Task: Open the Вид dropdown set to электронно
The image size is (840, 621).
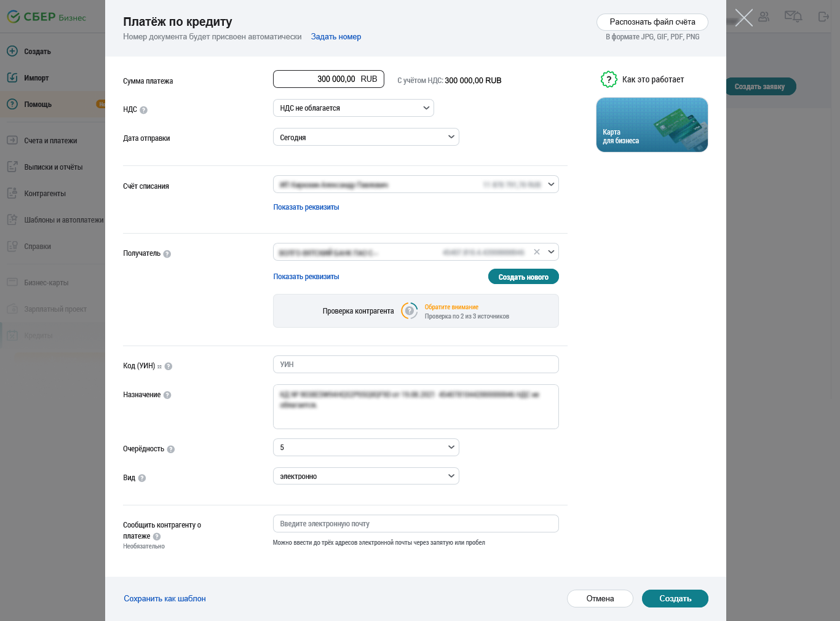Action: [x=365, y=477]
